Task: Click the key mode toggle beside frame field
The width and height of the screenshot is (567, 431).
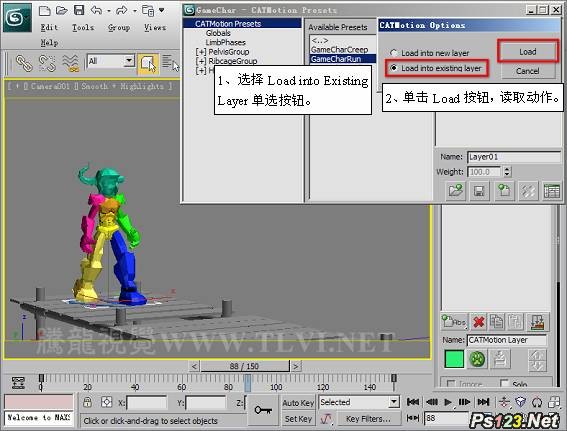Action: [x=413, y=418]
